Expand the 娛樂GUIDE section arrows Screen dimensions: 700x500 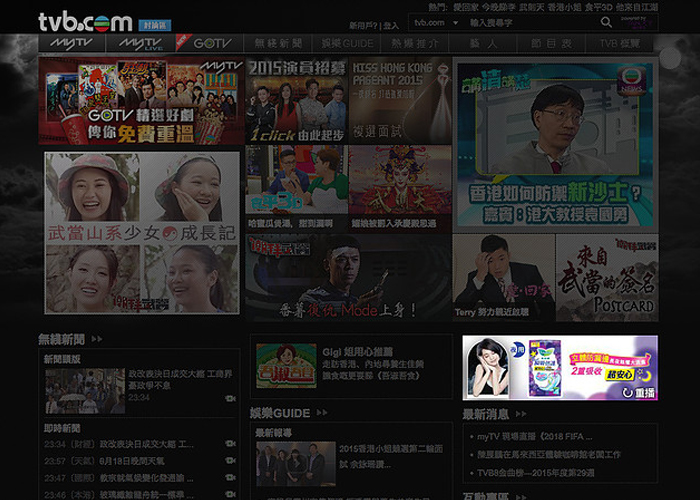click(322, 412)
